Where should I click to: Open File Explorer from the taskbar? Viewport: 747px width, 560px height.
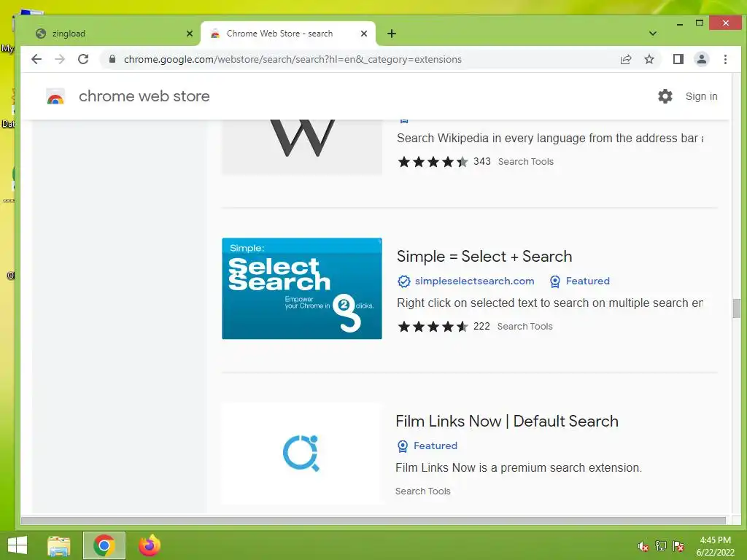[59, 545]
